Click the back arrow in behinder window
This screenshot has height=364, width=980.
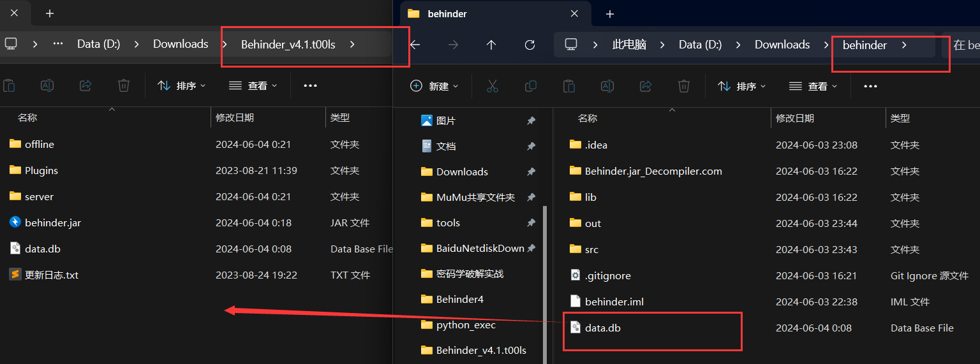point(415,45)
